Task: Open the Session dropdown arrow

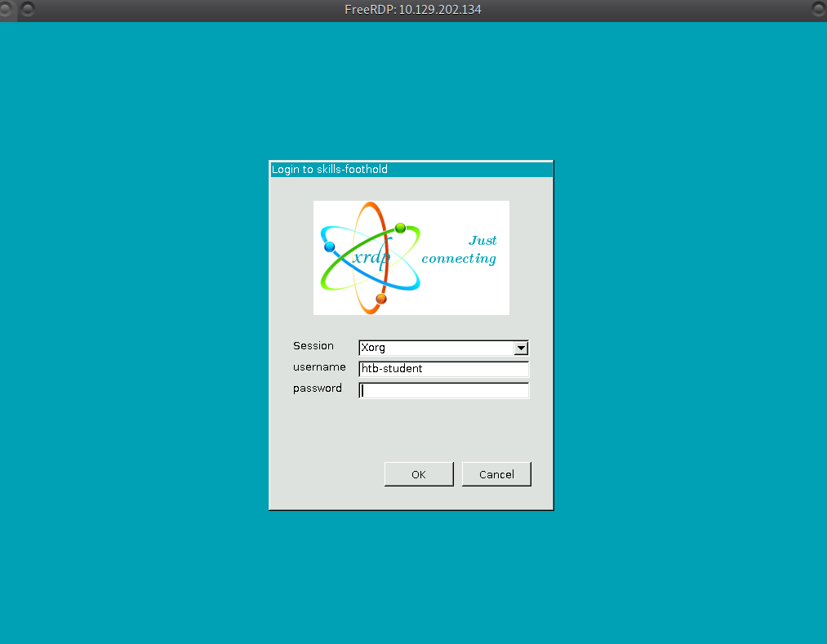Action: point(521,348)
